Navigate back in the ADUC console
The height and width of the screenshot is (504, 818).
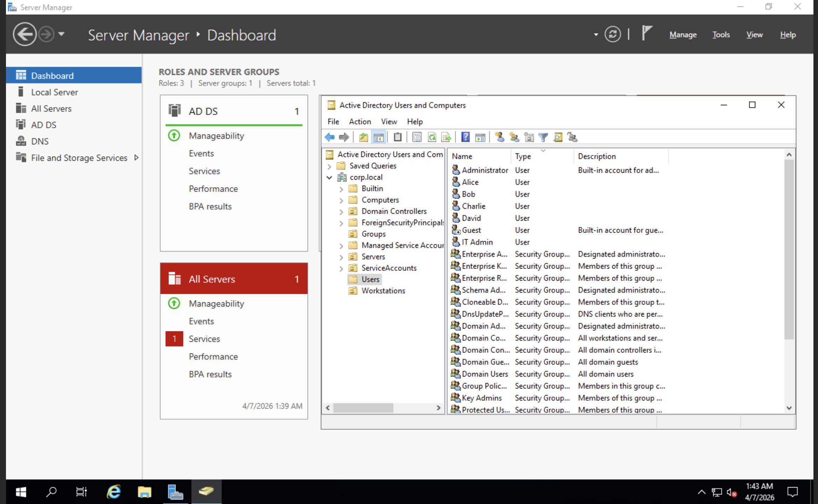pyautogui.click(x=329, y=137)
